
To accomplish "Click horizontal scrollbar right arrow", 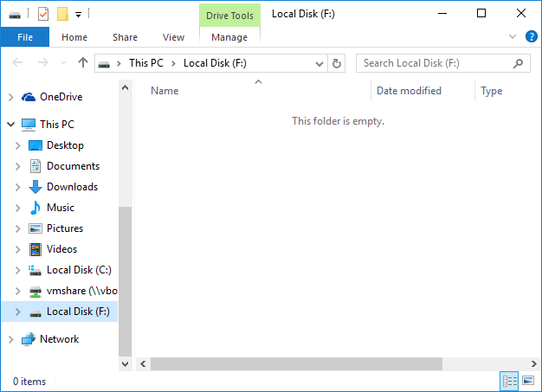I will 533,364.
